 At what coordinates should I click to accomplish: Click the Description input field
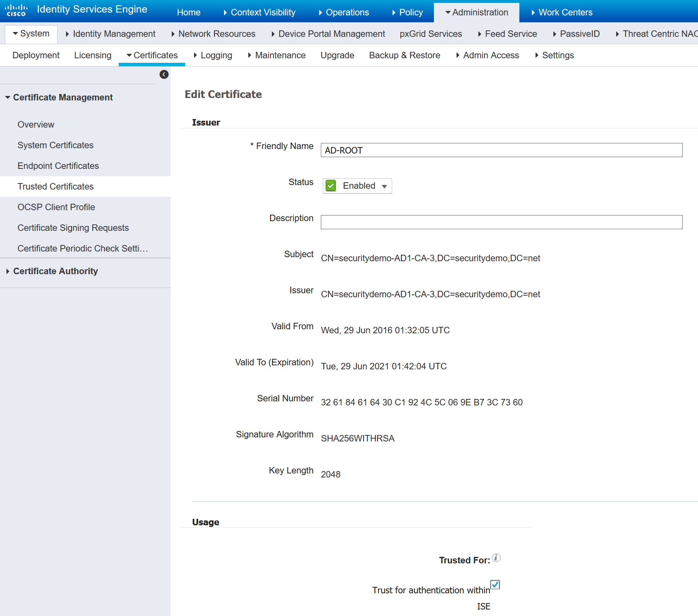click(x=502, y=222)
